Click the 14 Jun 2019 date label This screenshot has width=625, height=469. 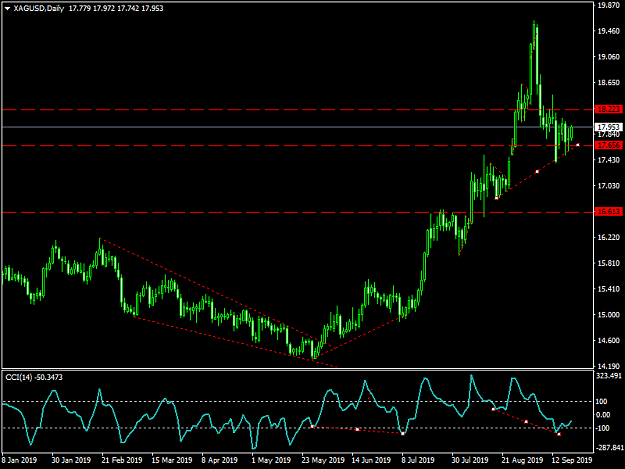371,460
